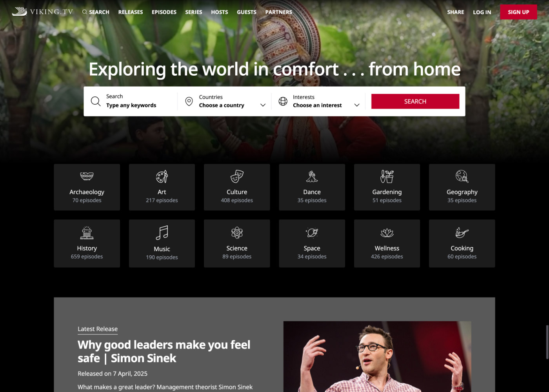
Task: Choose the Dance category icon
Action: 312,176
